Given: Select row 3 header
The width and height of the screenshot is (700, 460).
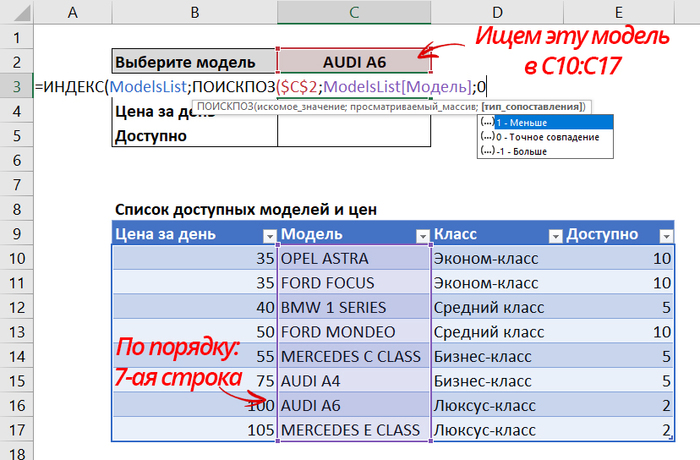Looking at the screenshot, I should click(17, 86).
